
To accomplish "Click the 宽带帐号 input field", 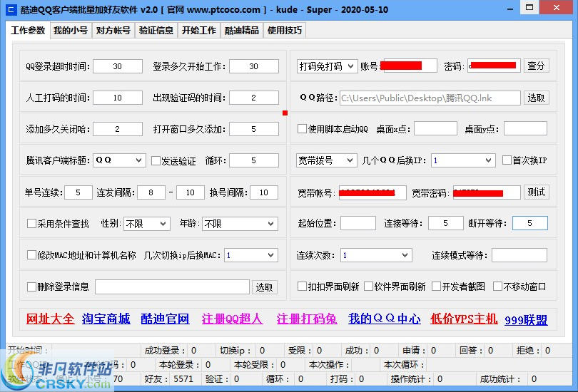I will (372, 192).
